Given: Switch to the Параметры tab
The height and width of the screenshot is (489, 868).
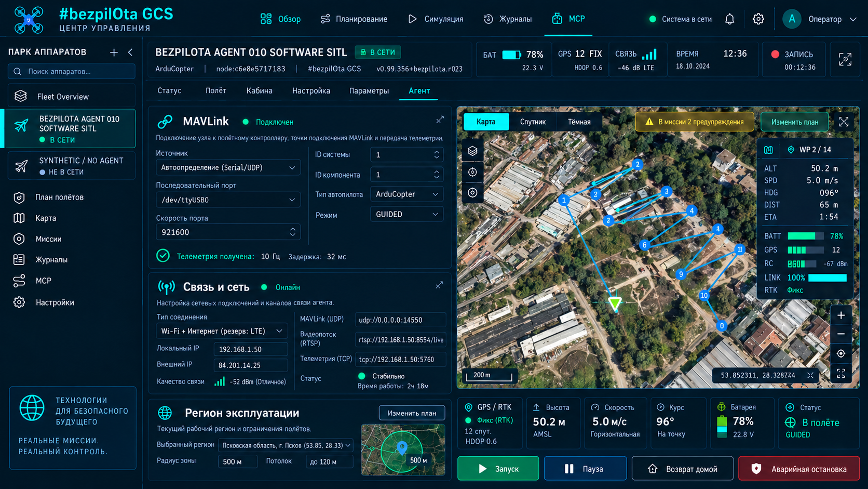Looking at the screenshot, I should (369, 91).
